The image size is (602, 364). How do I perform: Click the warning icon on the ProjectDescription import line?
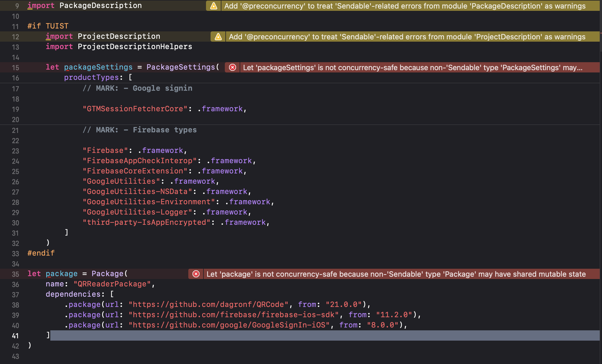(218, 37)
